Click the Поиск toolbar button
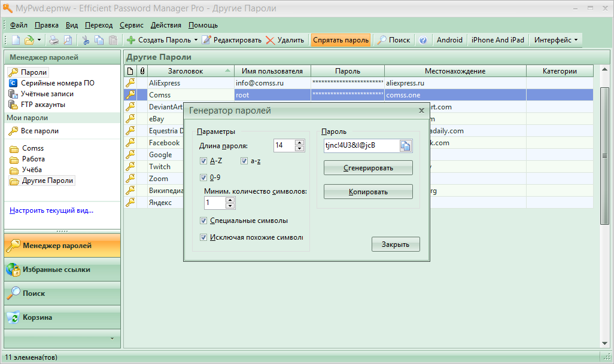 (394, 40)
